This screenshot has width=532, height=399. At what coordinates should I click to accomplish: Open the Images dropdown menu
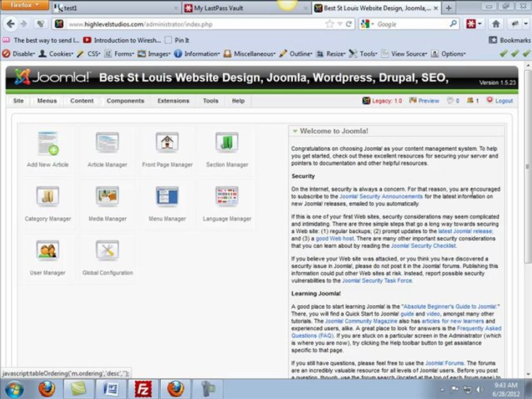click(154, 54)
